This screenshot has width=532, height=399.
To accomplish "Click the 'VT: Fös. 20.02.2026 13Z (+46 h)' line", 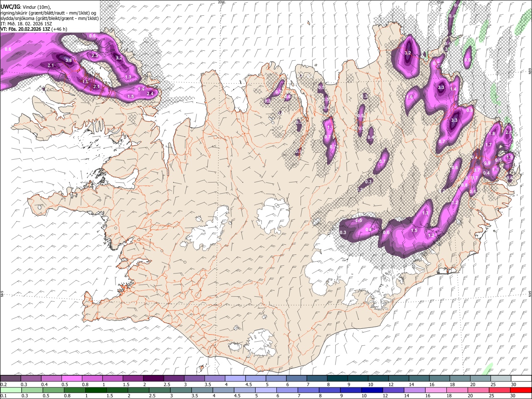I will [x=34, y=29].
